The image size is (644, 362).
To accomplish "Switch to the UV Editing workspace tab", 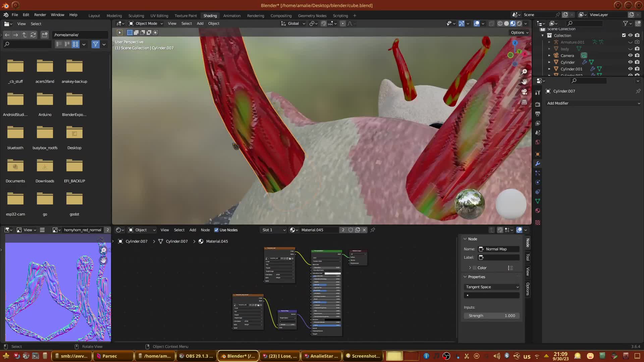I will tap(159, 16).
